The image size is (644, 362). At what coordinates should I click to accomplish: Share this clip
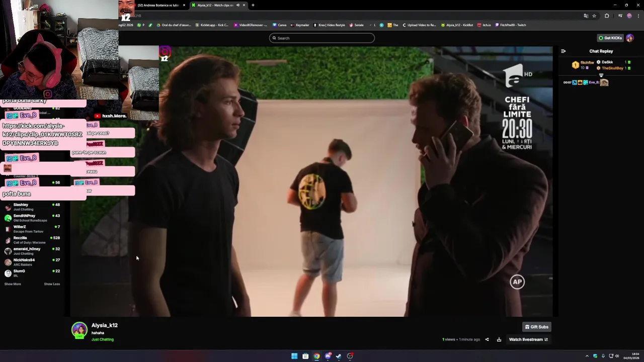coord(487,339)
